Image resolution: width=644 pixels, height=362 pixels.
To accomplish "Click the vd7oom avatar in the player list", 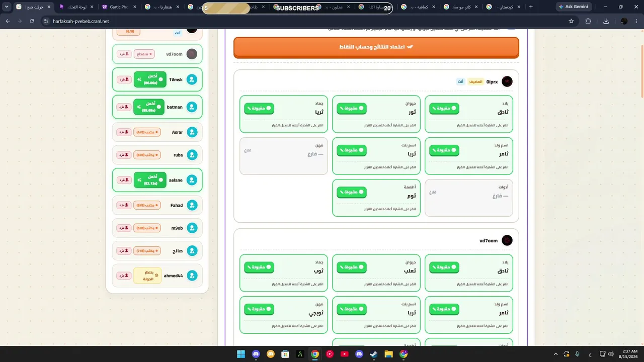I will 192,54.
